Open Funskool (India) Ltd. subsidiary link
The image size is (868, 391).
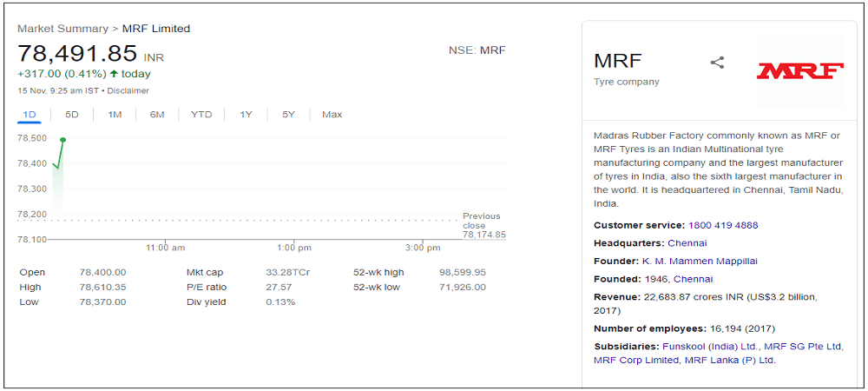tap(712, 347)
